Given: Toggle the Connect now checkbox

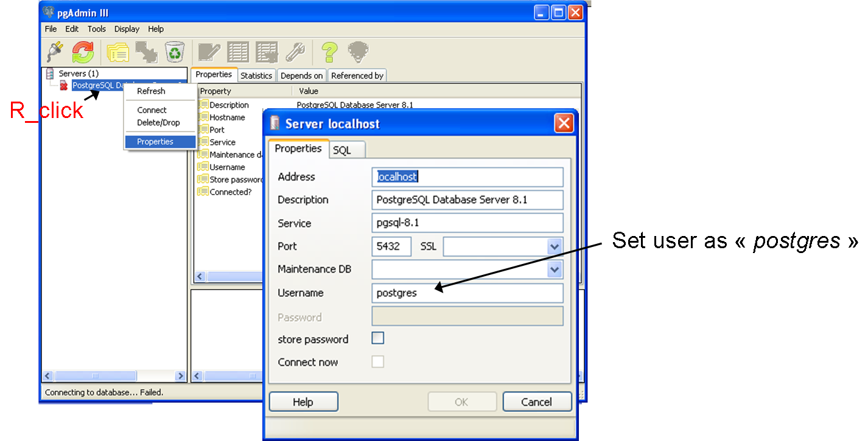Looking at the screenshot, I should point(378,361).
